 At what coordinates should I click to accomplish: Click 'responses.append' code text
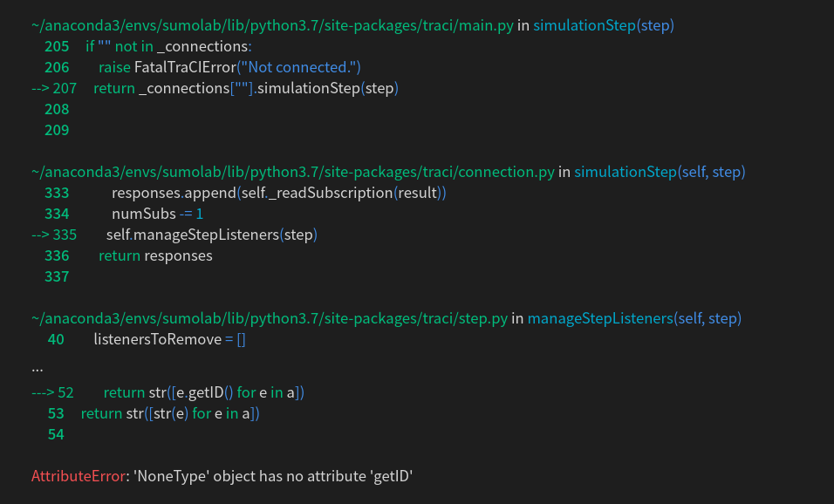click(174, 193)
